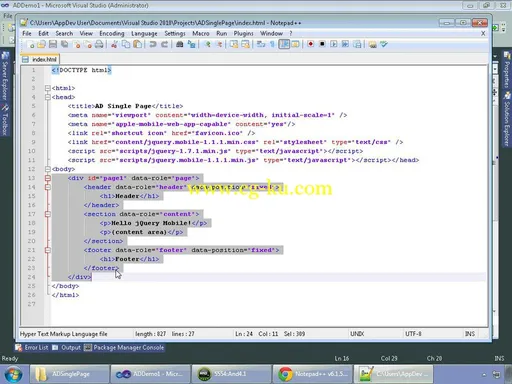Toggle show all characters pilcrow icon
The image size is (512, 384).
pos(272,44)
